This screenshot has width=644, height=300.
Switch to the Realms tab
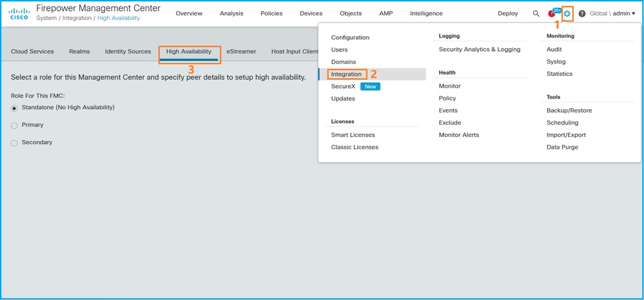point(79,52)
